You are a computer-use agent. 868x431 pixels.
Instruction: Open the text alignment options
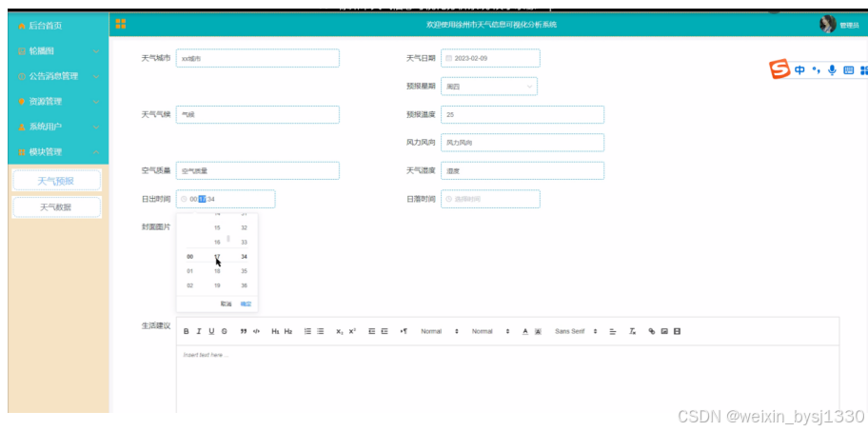[x=613, y=331]
